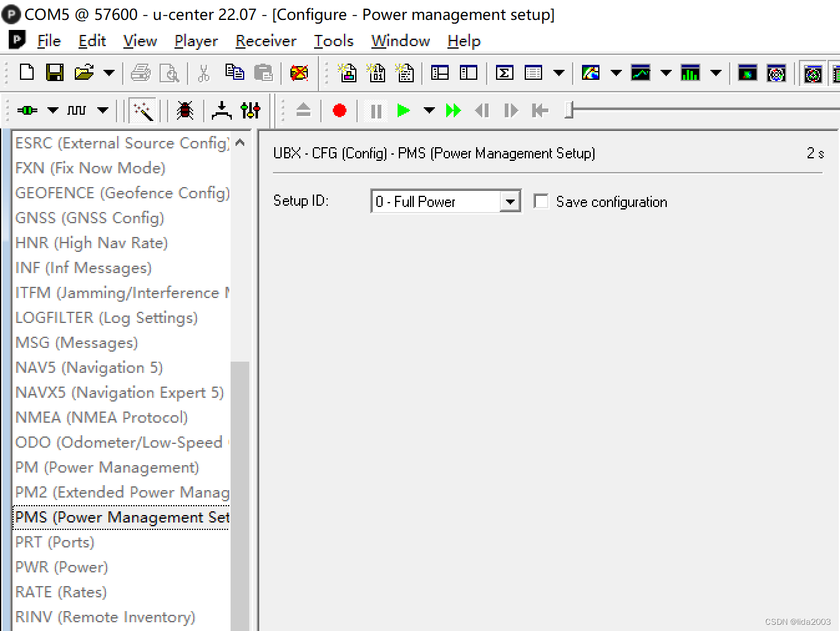Viewport: 840px width, 631px height.
Task: Click the Generation settings sliders icon
Action: 251,110
